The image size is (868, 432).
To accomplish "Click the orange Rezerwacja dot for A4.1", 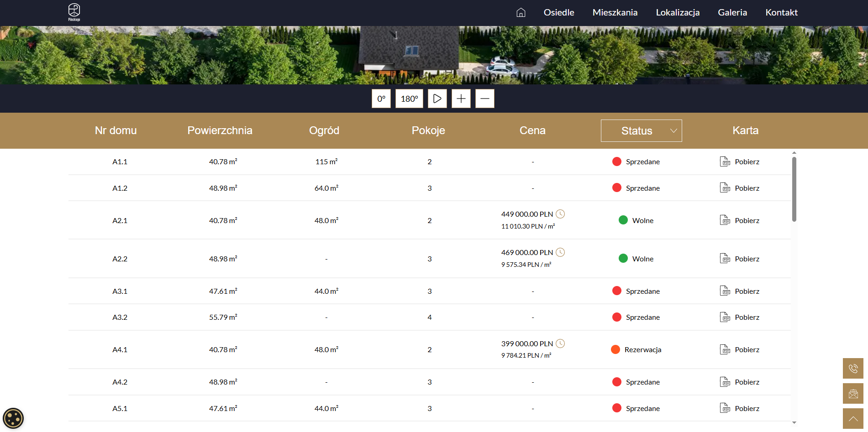I will [x=615, y=349].
